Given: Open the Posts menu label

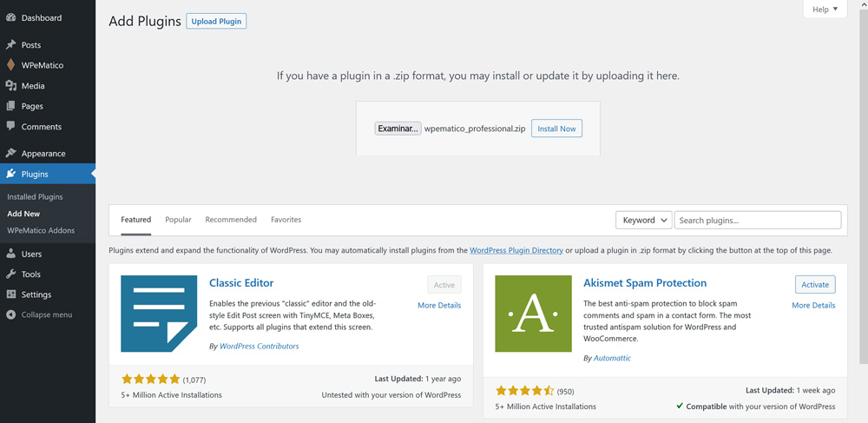Looking at the screenshot, I should pyautogui.click(x=31, y=45).
